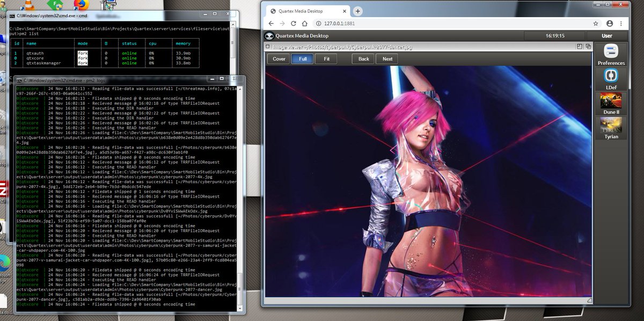Close the Quartex Media Desktop tab
Viewport: 644px width, 321px height.
click(x=343, y=11)
